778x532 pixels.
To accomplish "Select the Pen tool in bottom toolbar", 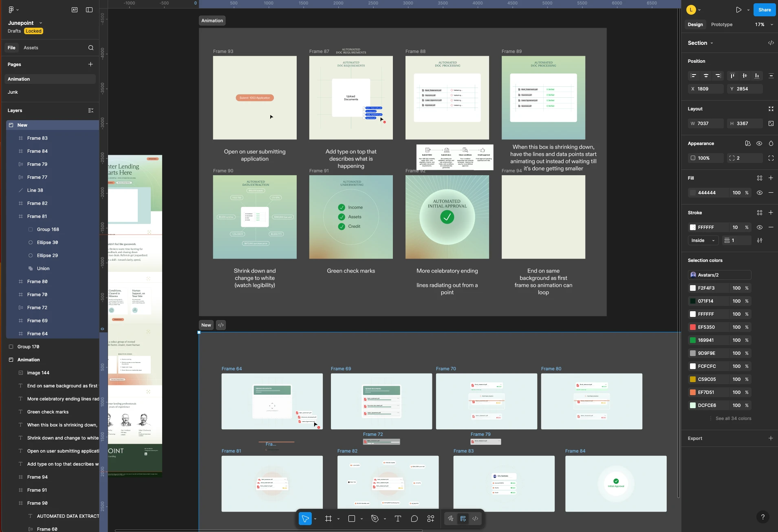I will (375, 519).
